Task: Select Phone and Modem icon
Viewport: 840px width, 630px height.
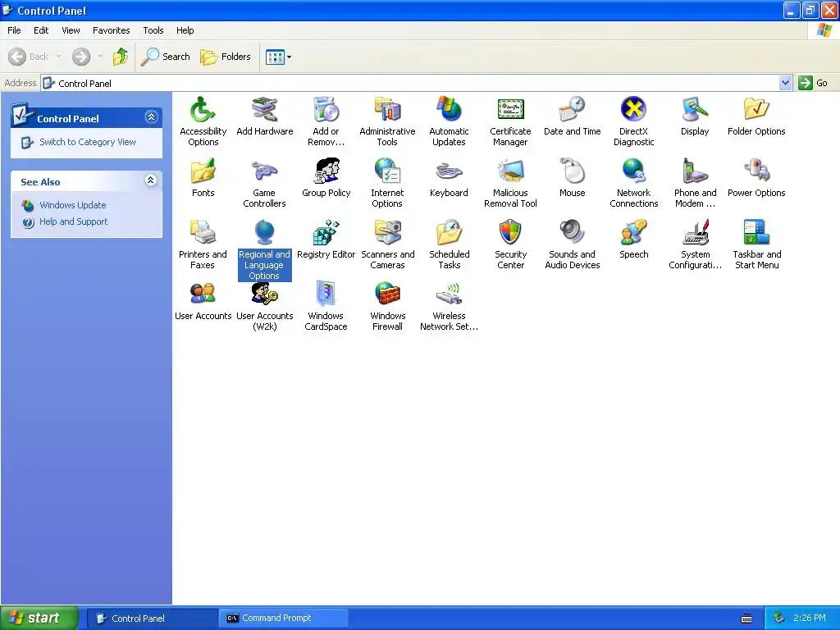Action: click(695, 183)
